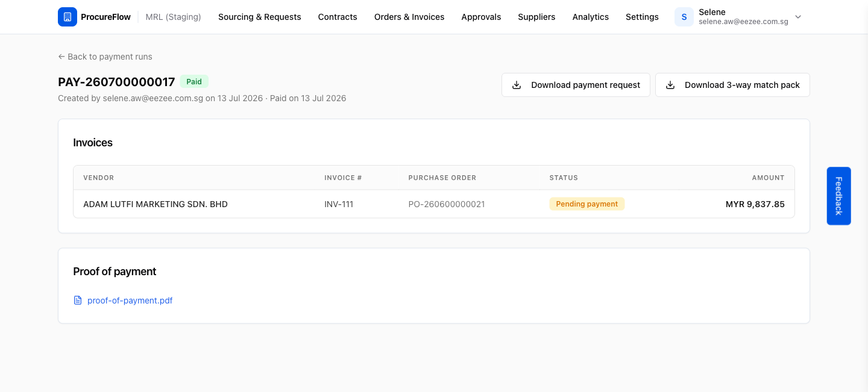Click the MRL (Staging) environment label
868x392 pixels.
pos(174,17)
